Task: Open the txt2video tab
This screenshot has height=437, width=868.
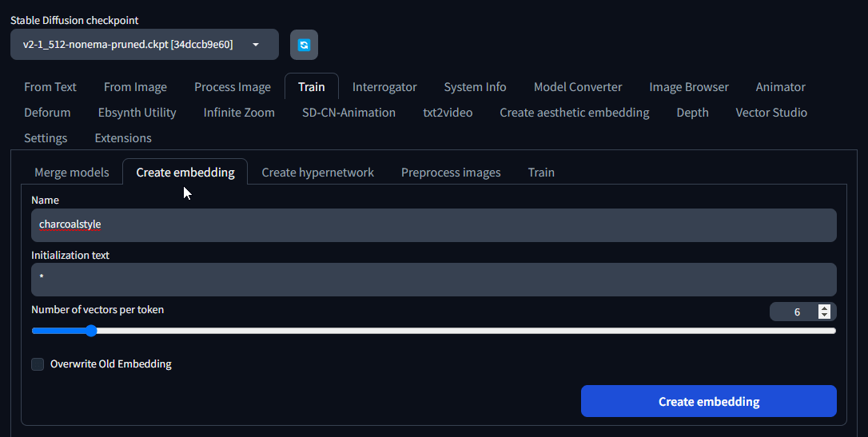Action: (x=448, y=113)
